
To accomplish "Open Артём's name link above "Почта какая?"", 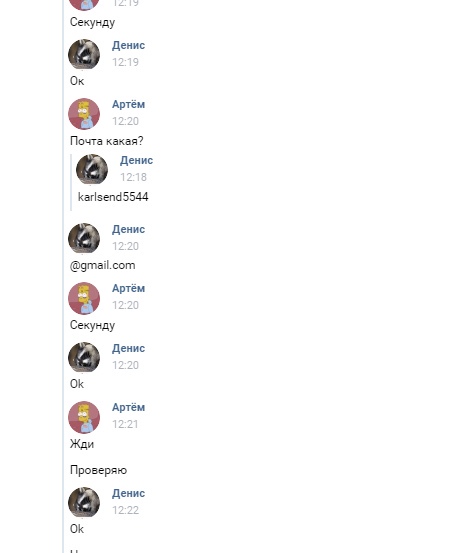I will point(128,104).
